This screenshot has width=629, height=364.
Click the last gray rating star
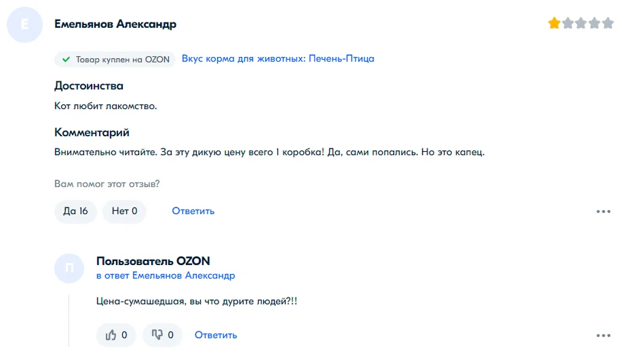tap(608, 24)
